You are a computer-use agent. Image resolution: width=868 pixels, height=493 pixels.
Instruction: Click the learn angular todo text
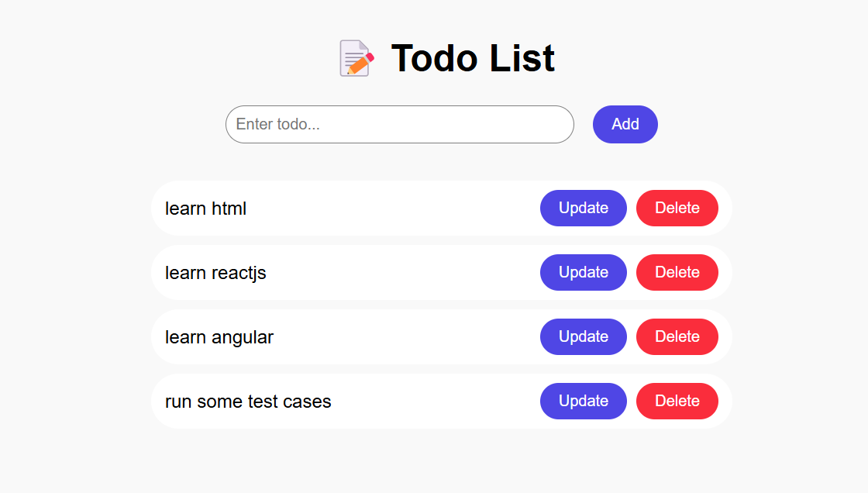point(219,337)
